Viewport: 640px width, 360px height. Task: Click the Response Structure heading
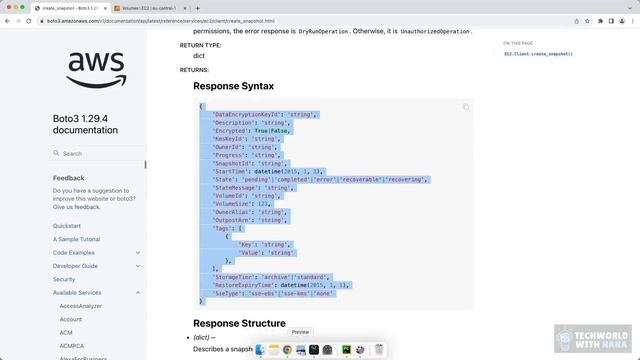tap(239, 323)
